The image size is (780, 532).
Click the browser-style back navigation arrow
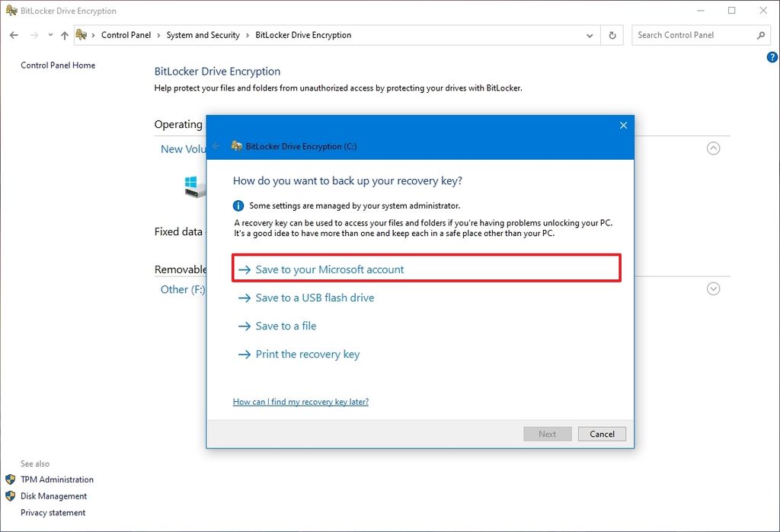13,35
